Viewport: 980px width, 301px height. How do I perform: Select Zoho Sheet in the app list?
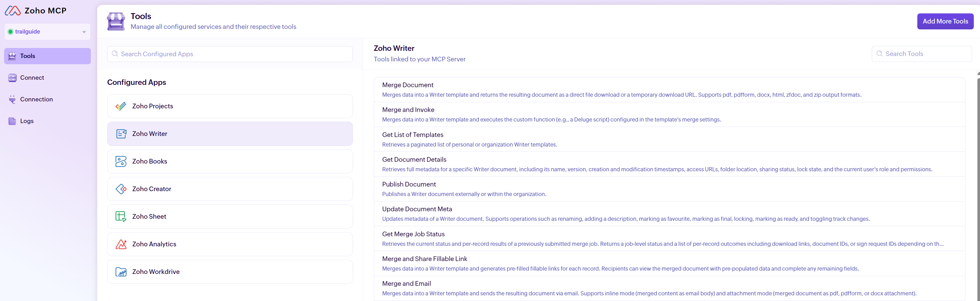click(x=230, y=216)
